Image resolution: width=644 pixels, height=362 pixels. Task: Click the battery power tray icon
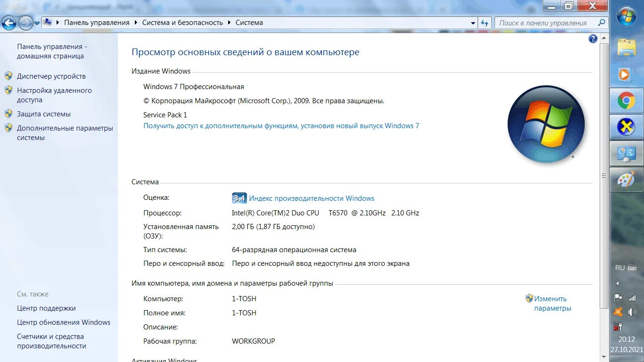point(618,326)
